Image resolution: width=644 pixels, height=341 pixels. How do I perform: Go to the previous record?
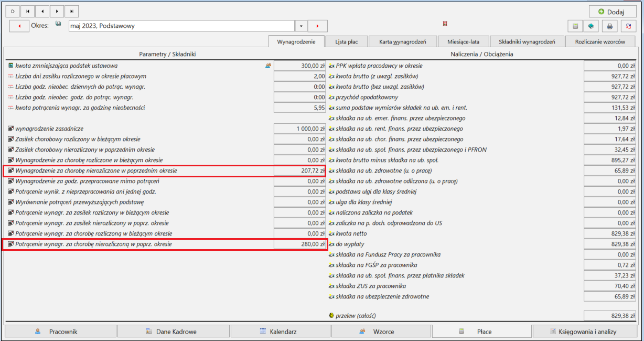click(42, 11)
